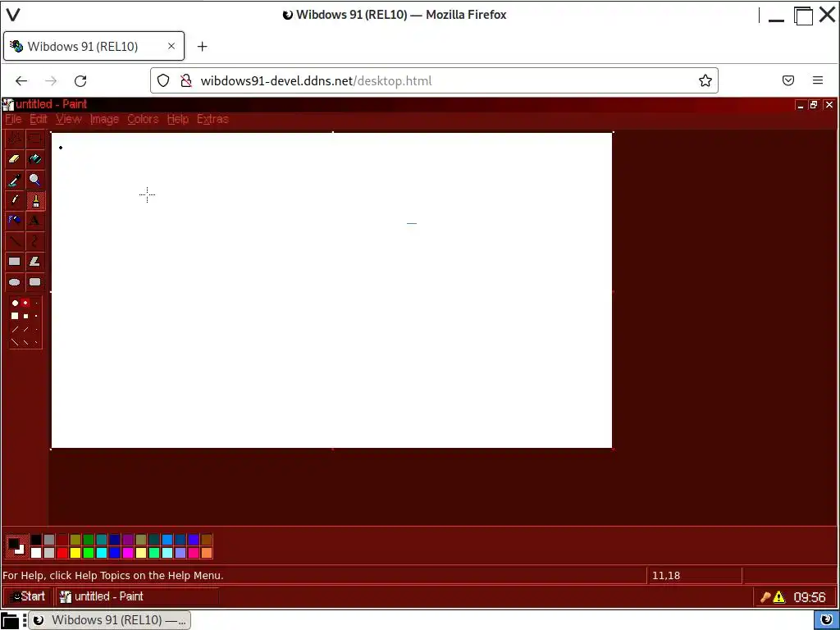Screen dimensions: 840x630
Task: Select the Fill With Color bucket tool
Action: pyautogui.click(x=34, y=159)
